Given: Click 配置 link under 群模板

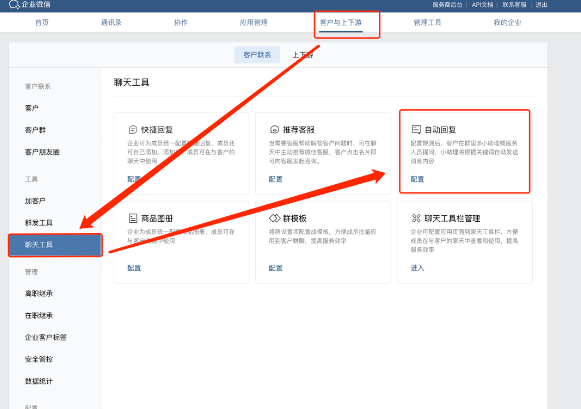Looking at the screenshot, I should (275, 268).
